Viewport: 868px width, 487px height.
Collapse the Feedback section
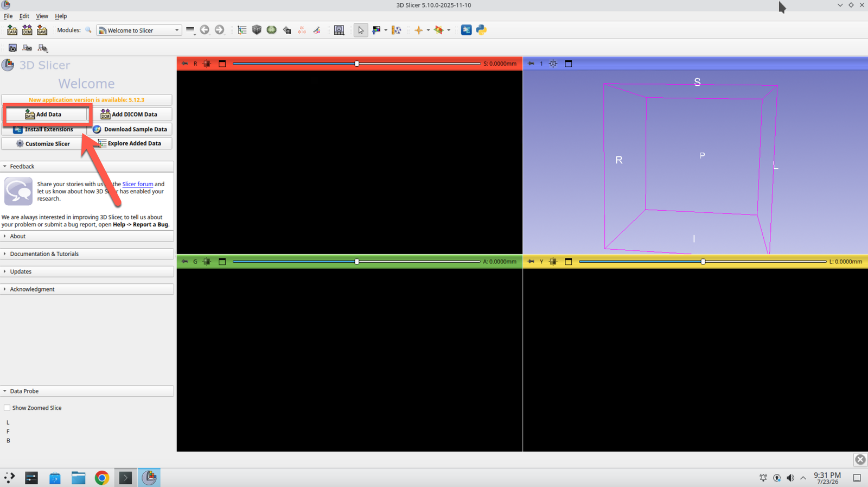87,166
